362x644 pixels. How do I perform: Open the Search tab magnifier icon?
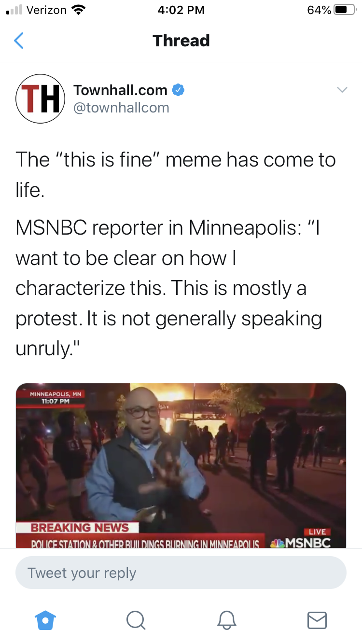tap(136, 620)
